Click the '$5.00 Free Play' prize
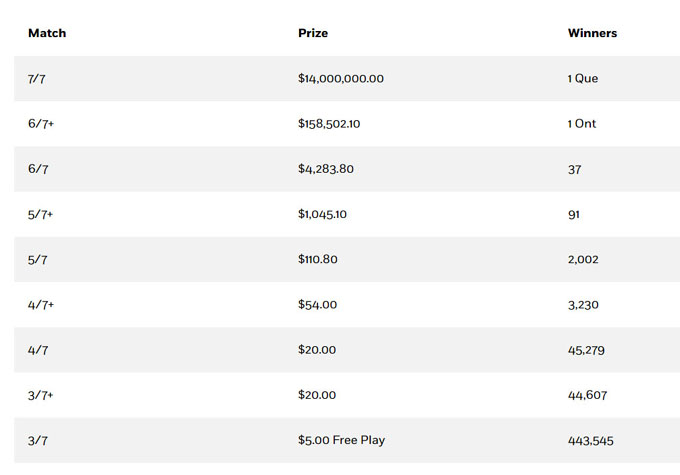This screenshot has width=680, height=475. (341, 440)
